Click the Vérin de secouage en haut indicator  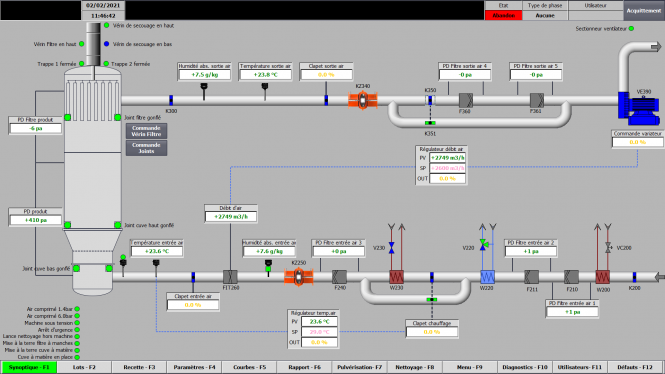[106, 25]
